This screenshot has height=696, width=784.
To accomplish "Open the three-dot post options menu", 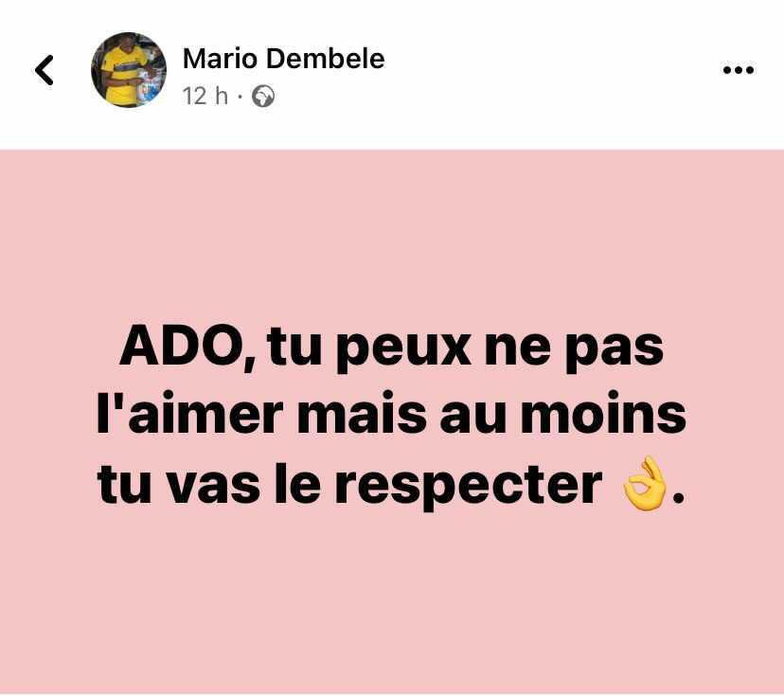I will [x=739, y=70].
